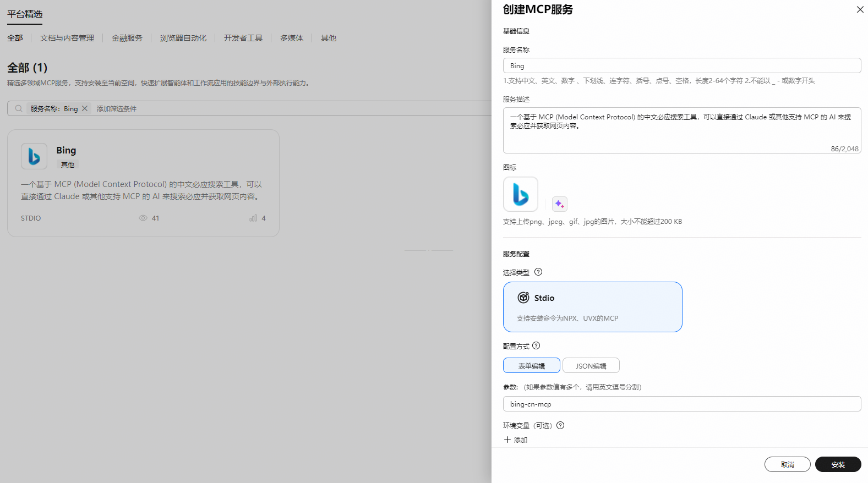Click the 安装 install button
The height and width of the screenshot is (483, 868).
pos(838,464)
